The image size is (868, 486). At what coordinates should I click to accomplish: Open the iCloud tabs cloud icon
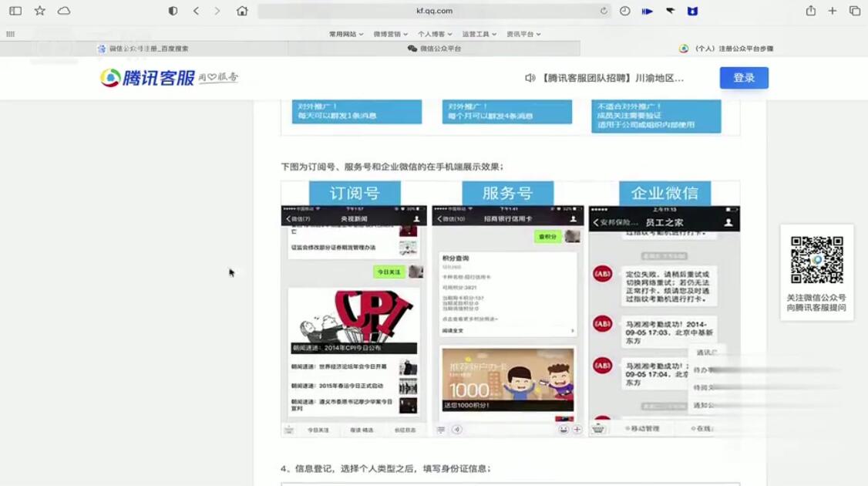click(64, 11)
